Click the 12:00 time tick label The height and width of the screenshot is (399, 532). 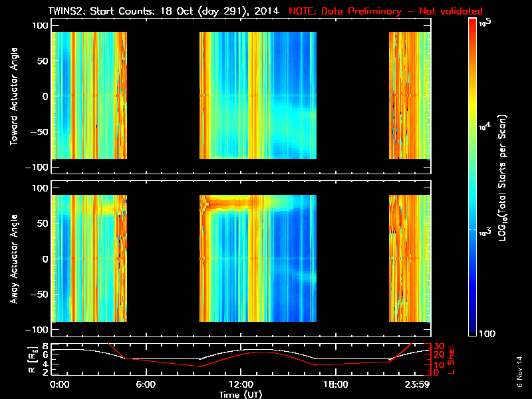241,385
